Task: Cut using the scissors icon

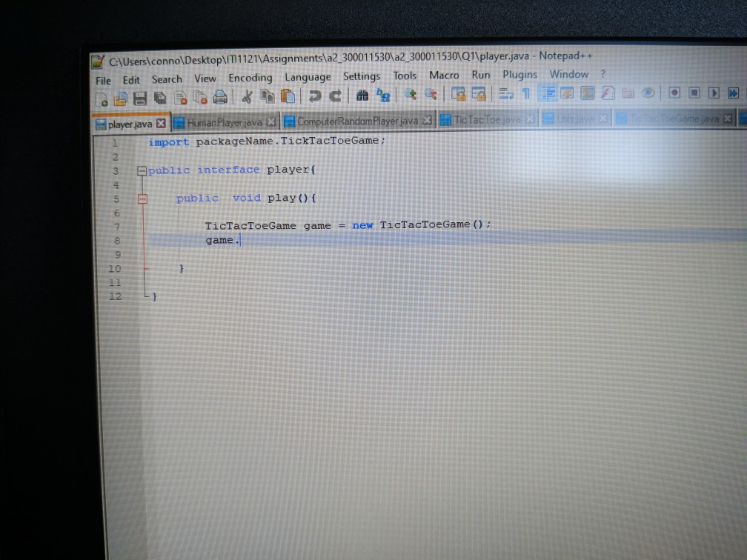Action: [248, 95]
